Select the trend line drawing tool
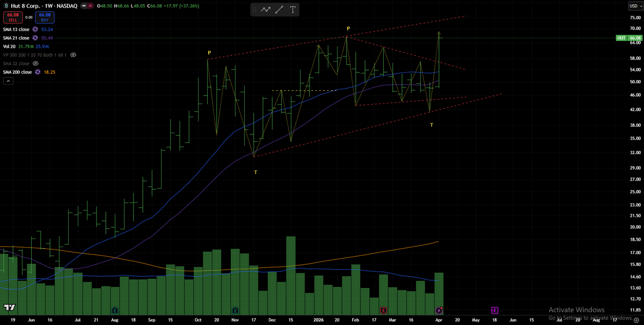644x325 pixels. tap(279, 10)
